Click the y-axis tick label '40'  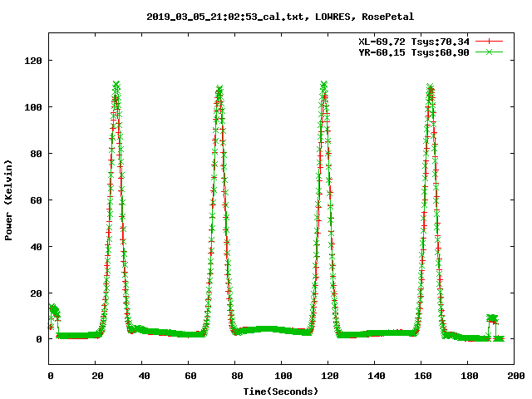[x=36, y=247]
